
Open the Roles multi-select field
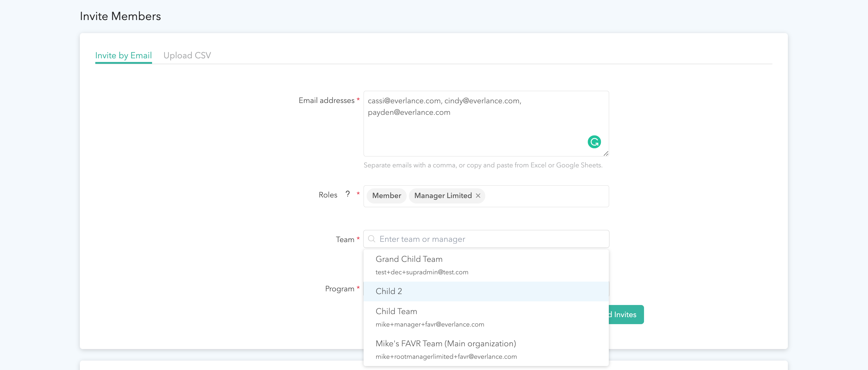tap(546, 196)
